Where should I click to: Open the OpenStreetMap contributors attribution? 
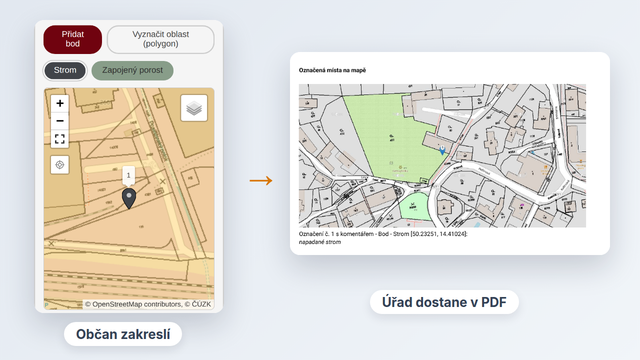coord(133,304)
